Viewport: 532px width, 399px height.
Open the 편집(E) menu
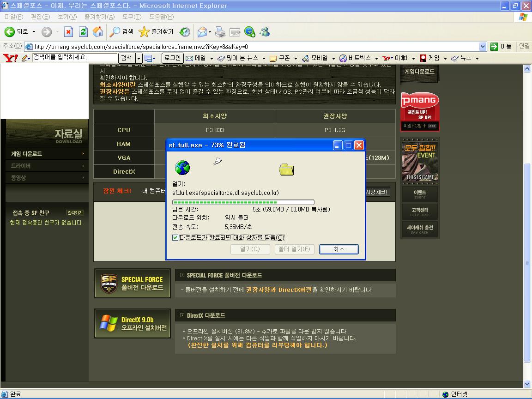pyautogui.click(x=40, y=17)
